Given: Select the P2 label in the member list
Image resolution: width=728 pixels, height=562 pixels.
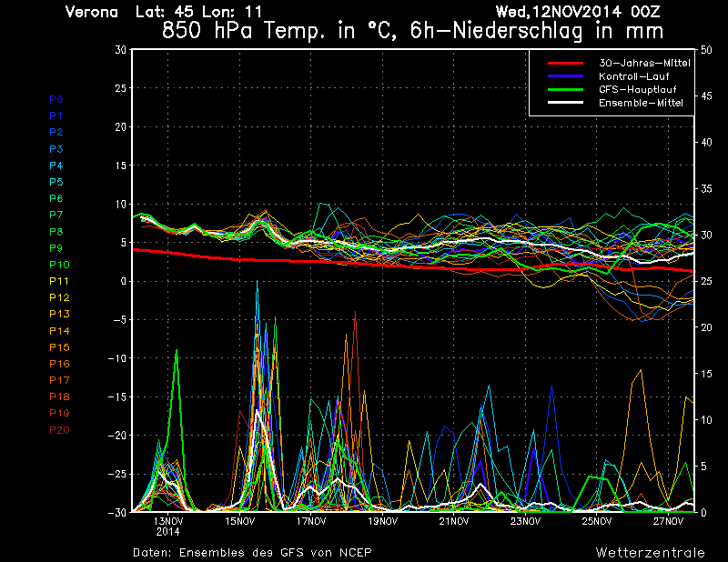Looking at the screenshot, I should 56,132.
